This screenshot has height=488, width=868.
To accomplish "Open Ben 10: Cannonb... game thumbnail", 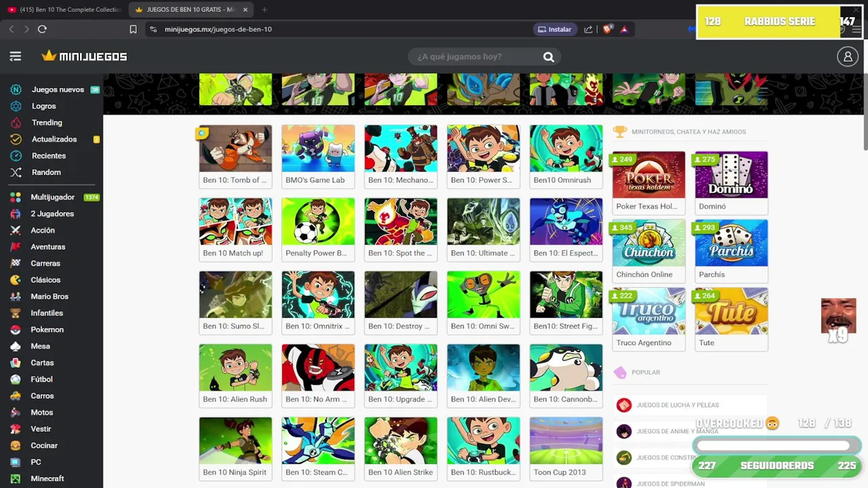I will coord(566,368).
